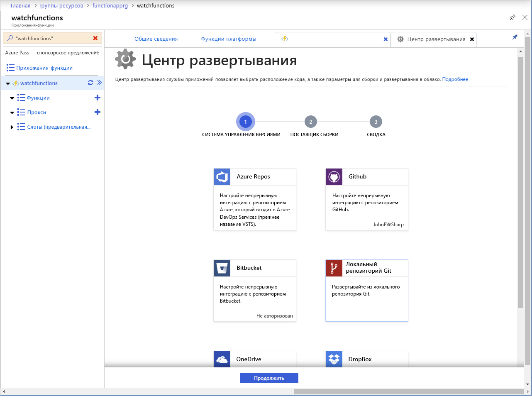Close the Центр развертывания tab
Image resolution: width=532 pixels, height=396 pixels.
pyautogui.click(x=472, y=39)
